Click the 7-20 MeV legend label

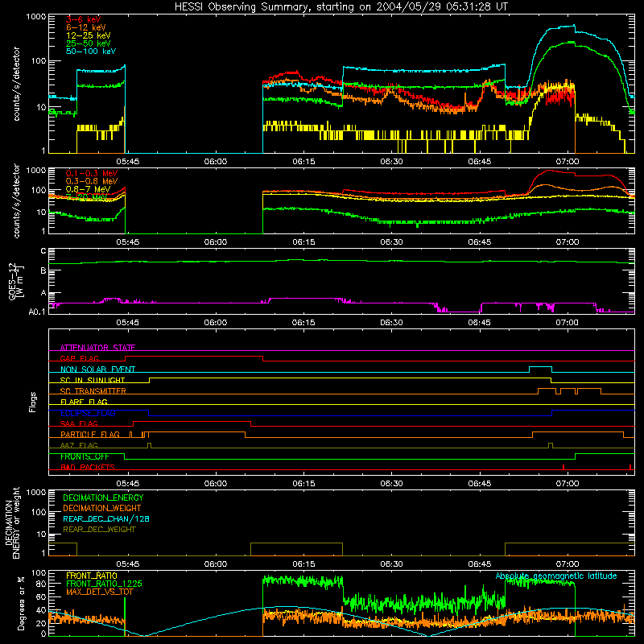coord(86,197)
